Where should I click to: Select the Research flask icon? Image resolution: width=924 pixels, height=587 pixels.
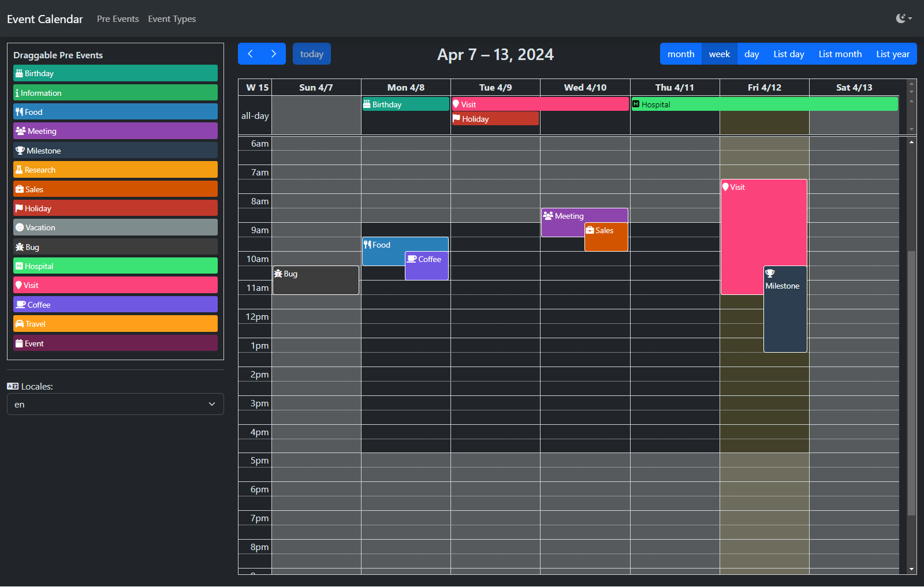click(18, 170)
